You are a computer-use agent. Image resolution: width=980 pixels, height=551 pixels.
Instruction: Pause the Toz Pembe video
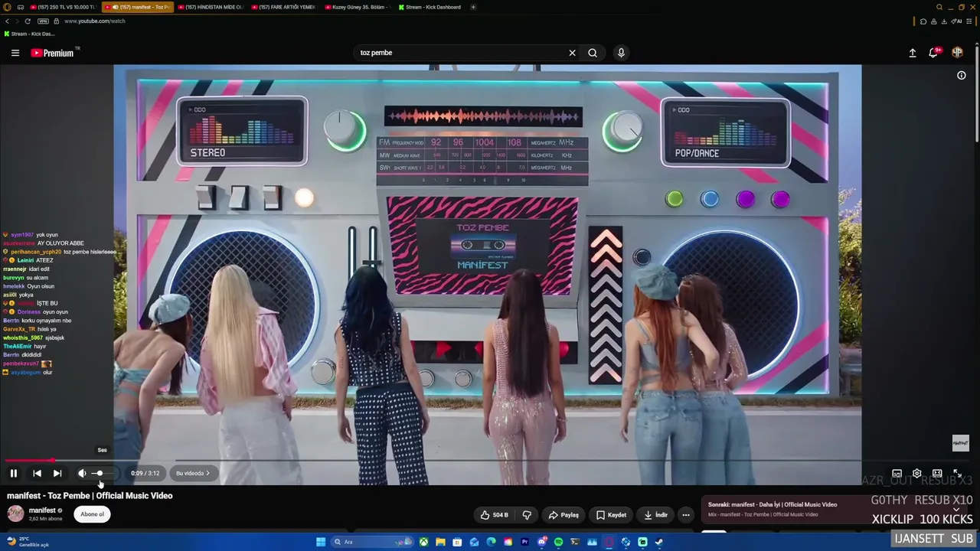[13, 473]
